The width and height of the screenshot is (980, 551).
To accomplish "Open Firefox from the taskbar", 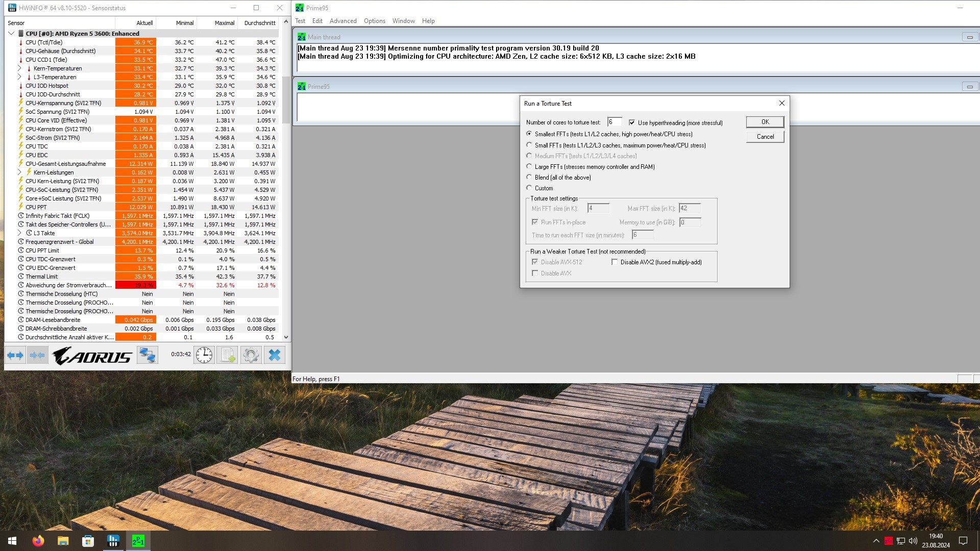I will pos(38,541).
